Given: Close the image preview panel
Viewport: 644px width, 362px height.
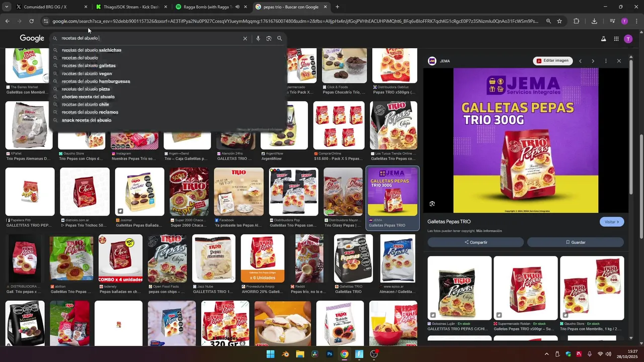Looking at the screenshot, I should 619,61.
